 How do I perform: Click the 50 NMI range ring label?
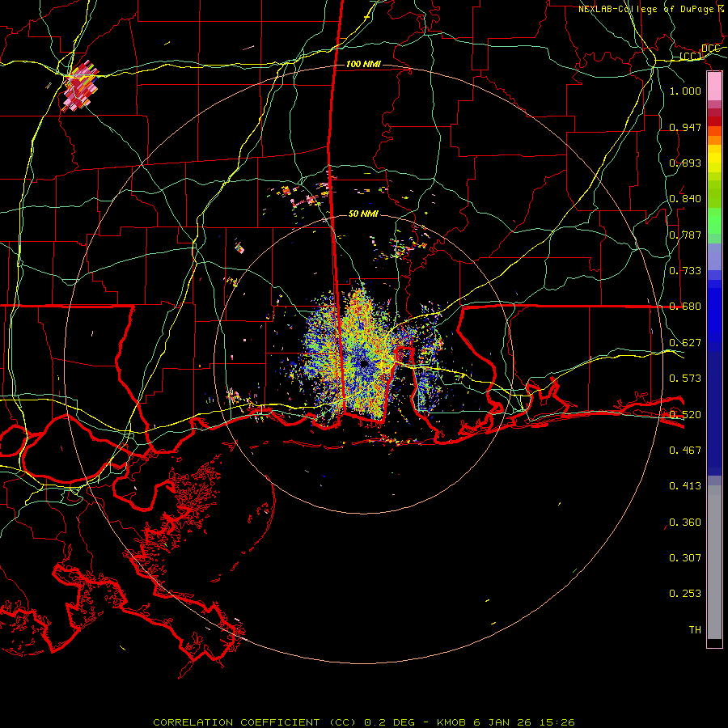[363, 214]
